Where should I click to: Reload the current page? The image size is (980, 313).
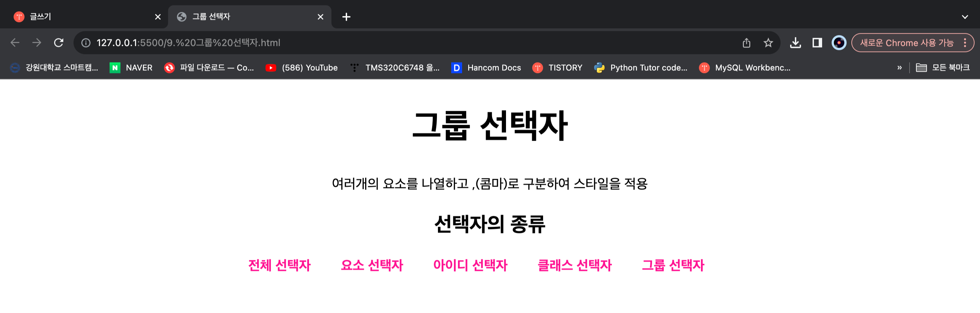click(59, 42)
